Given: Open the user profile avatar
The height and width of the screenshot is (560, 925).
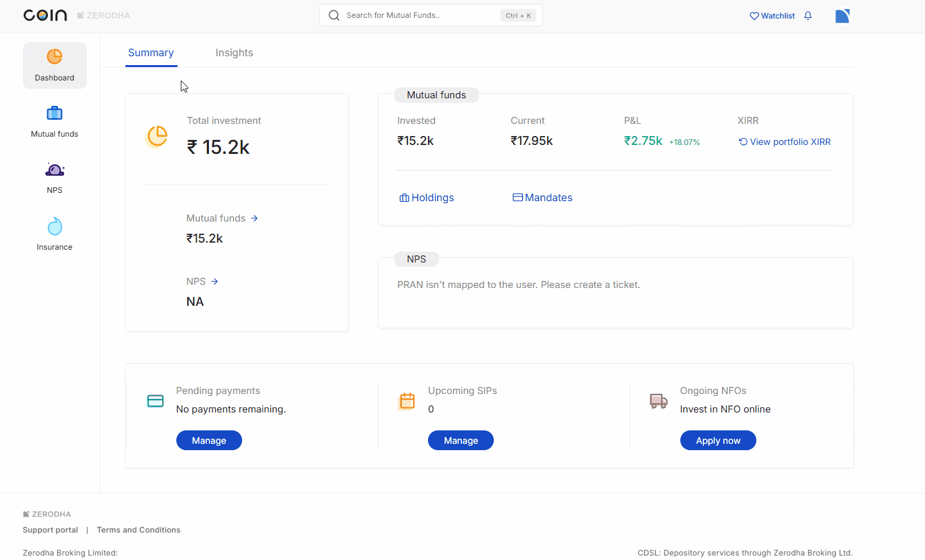Looking at the screenshot, I should pos(842,16).
